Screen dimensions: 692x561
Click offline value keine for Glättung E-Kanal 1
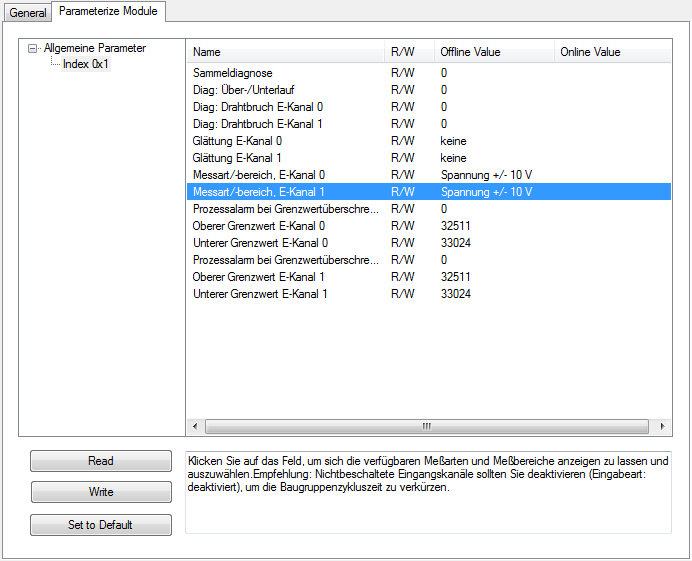click(453, 158)
